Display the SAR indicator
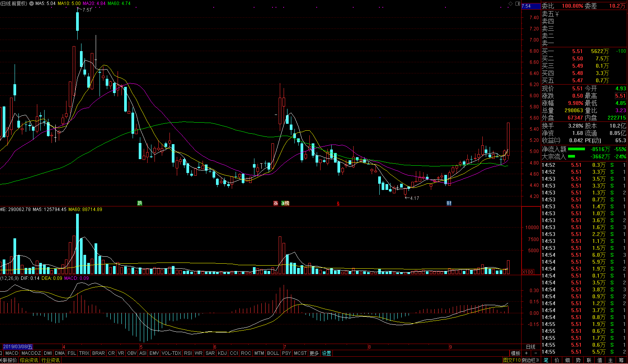This screenshot has width=628, height=364. [210, 353]
